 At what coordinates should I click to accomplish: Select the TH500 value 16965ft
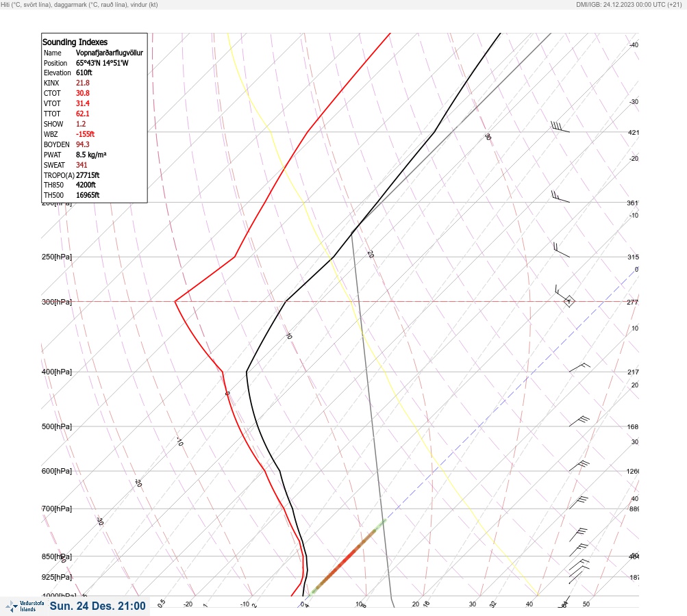coord(88,195)
